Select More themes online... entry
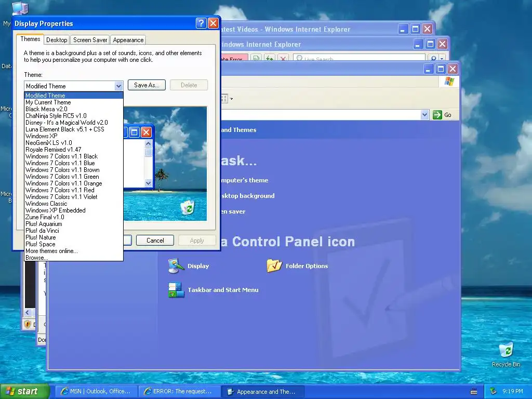 click(74, 251)
